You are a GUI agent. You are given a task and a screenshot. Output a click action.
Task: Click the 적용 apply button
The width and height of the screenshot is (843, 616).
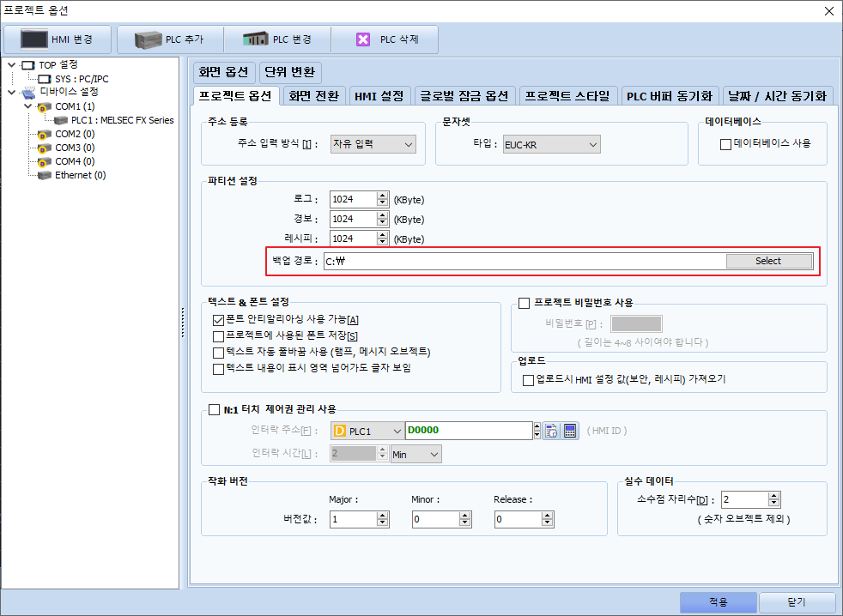719,602
